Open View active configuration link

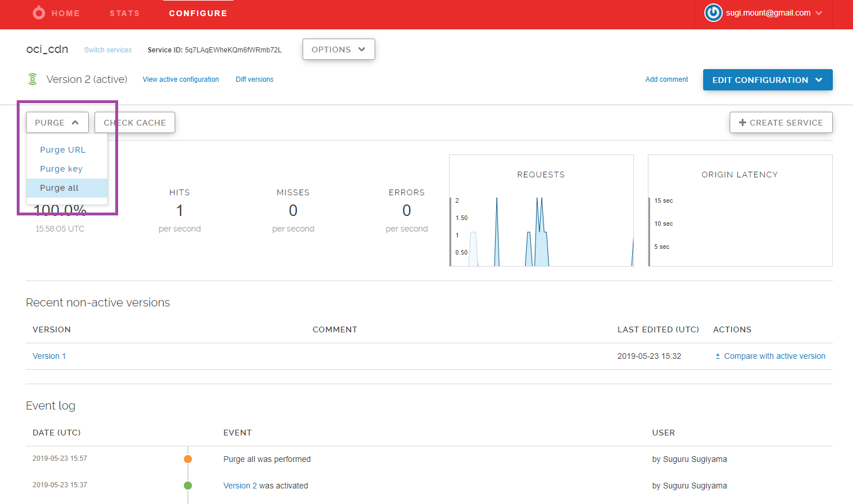tap(181, 79)
